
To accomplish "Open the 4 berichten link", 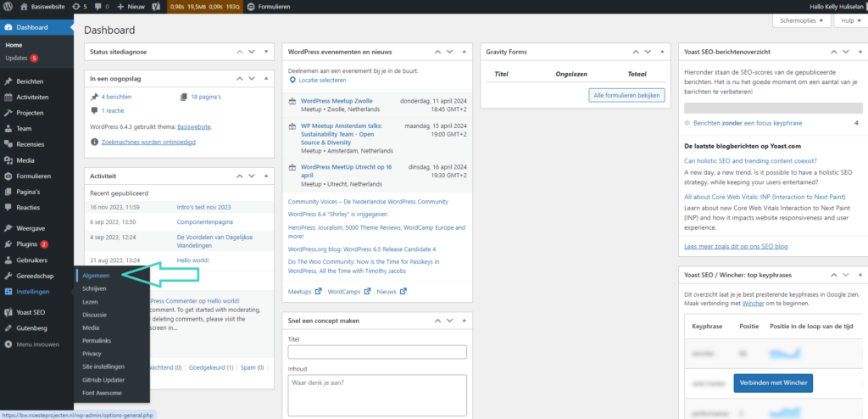I will pyautogui.click(x=116, y=97).
